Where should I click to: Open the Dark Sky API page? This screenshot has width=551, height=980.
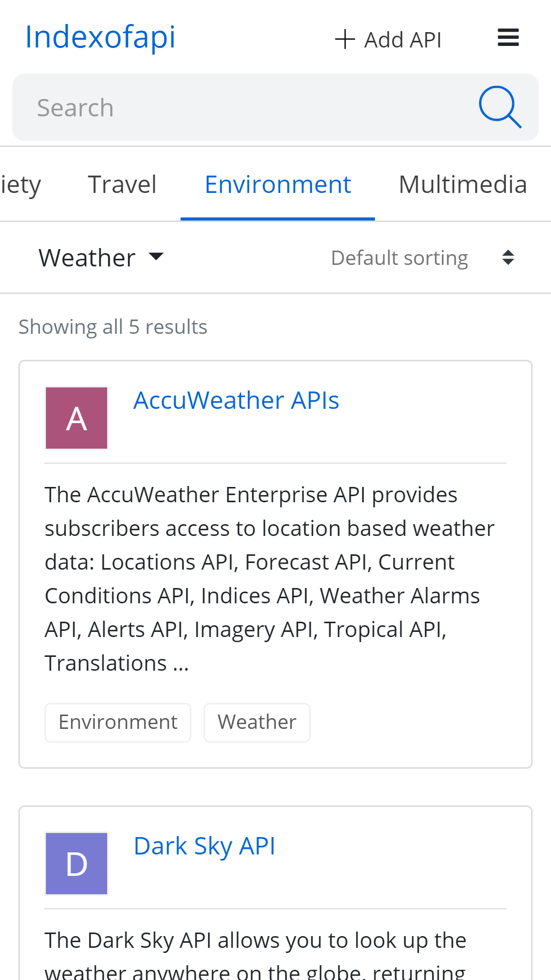click(x=204, y=846)
